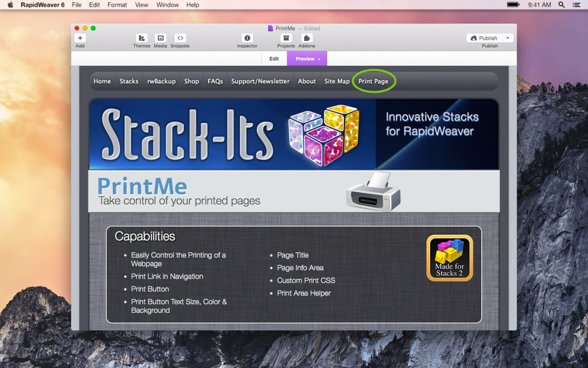Go to Home navigation link
Image resolution: width=588 pixels, height=368 pixels.
point(102,81)
